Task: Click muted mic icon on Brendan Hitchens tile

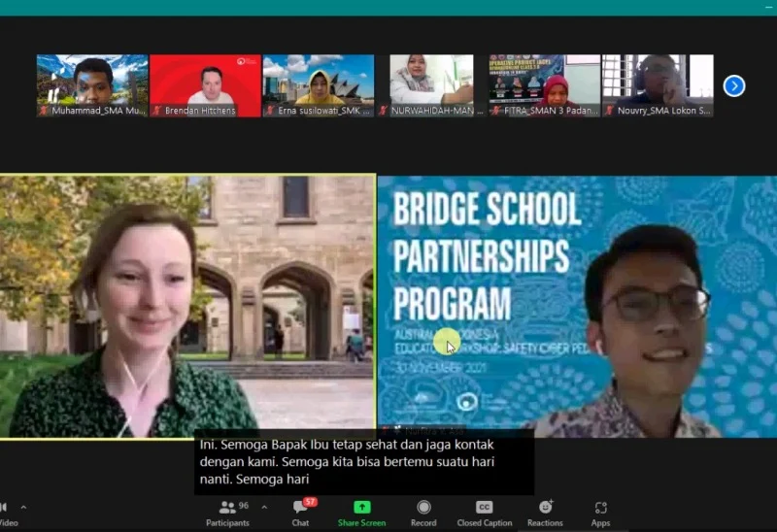Action: click(157, 111)
